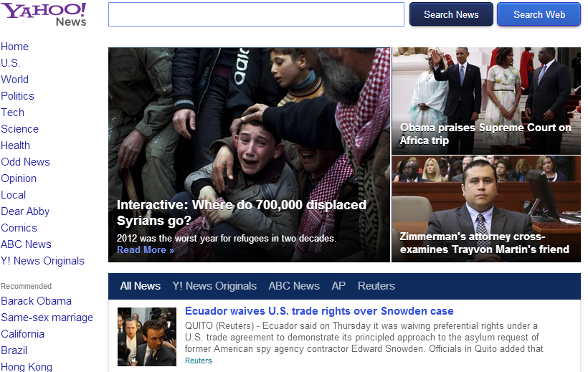Select Y! News Originals in sidebar
This screenshot has width=588, height=372.
[x=42, y=261]
